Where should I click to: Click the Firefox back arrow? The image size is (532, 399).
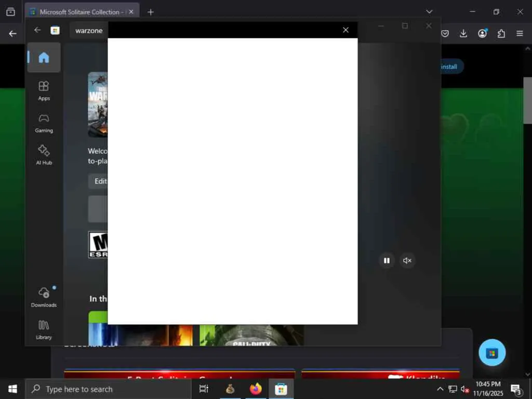click(x=12, y=34)
